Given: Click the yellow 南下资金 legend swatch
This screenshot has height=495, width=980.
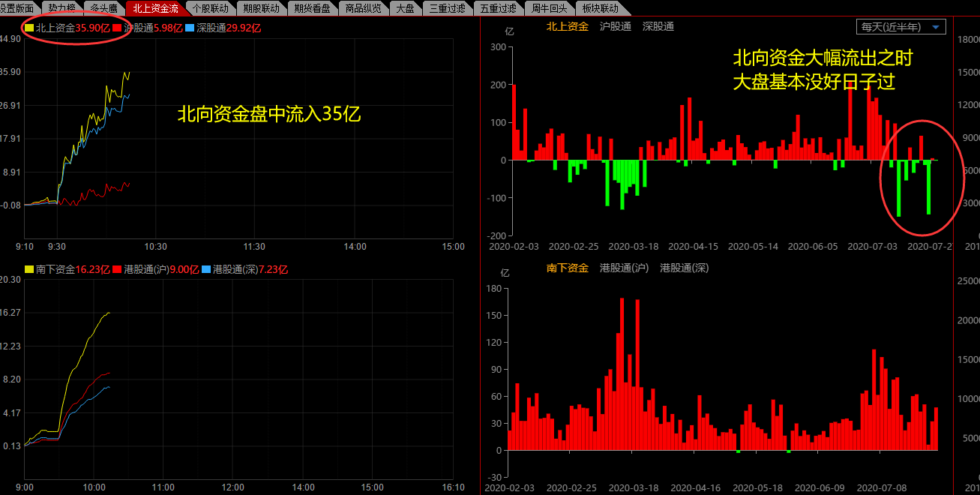Looking at the screenshot, I should coord(29,269).
